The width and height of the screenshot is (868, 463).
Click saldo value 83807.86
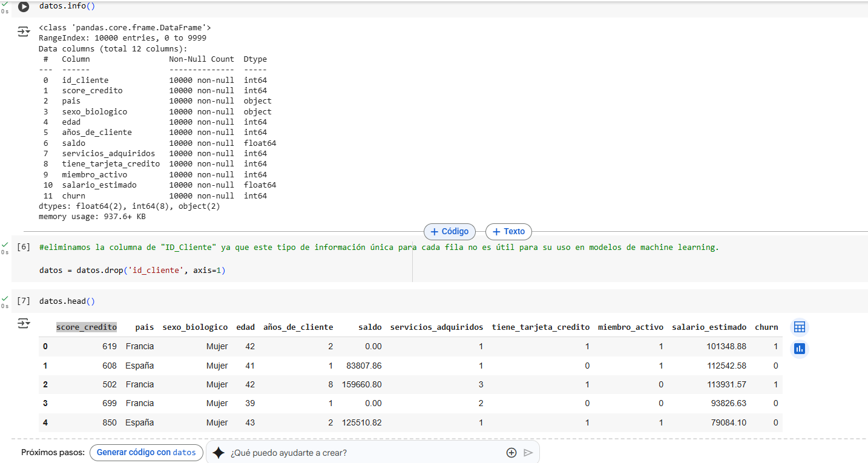(364, 366)
